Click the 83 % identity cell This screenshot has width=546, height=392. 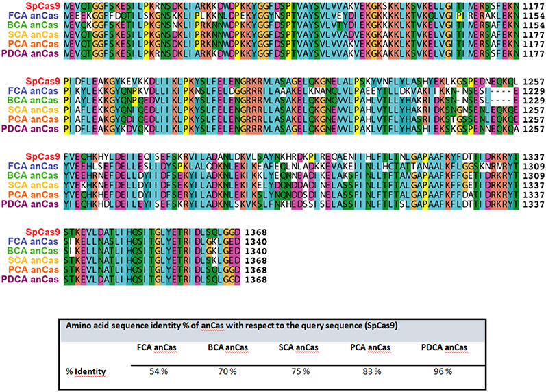[x=372, y=372]
